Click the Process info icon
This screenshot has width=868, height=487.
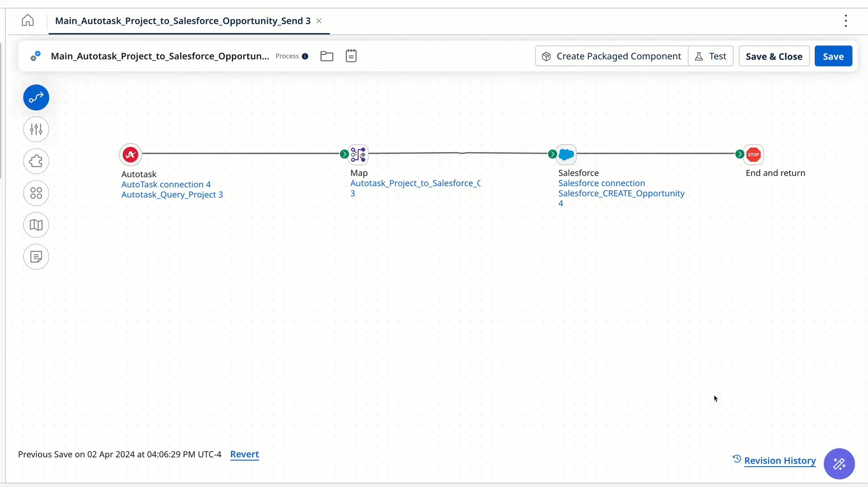(305, 56)
